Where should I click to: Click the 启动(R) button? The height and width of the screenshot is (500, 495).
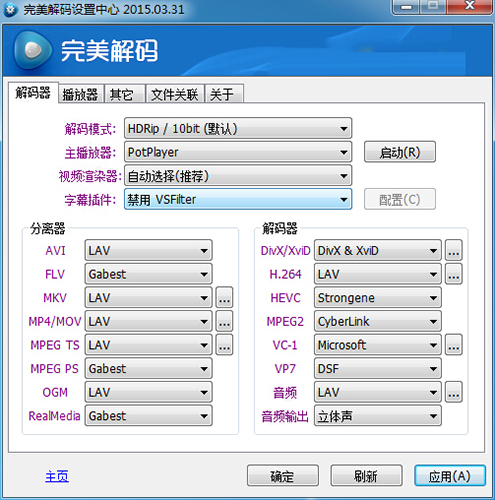coord(400,152)
